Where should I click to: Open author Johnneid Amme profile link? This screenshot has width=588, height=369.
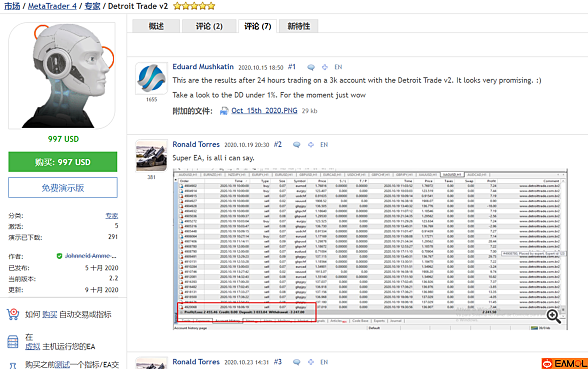click(x=90, y=256)
